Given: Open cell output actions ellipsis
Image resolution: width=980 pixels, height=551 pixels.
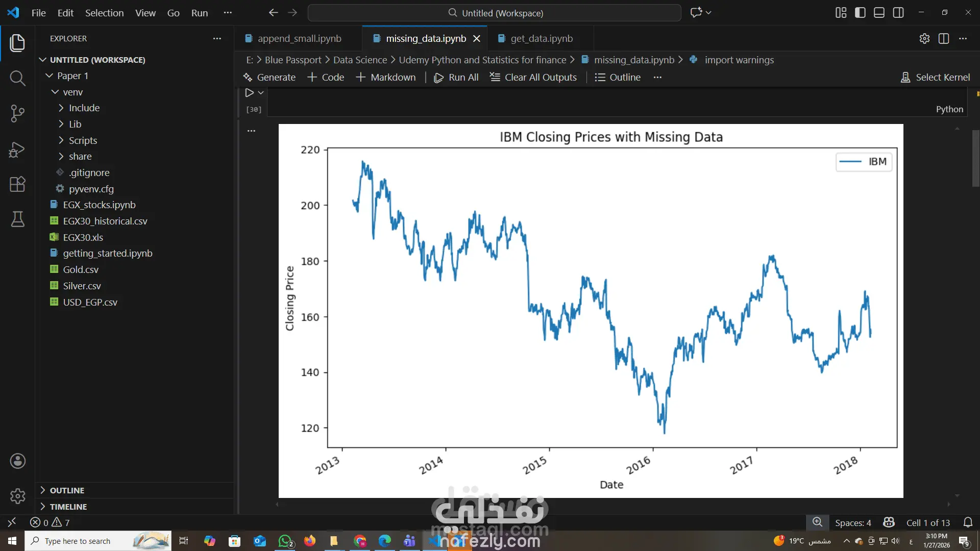Looking at the screenshot, I should point(251,131).
